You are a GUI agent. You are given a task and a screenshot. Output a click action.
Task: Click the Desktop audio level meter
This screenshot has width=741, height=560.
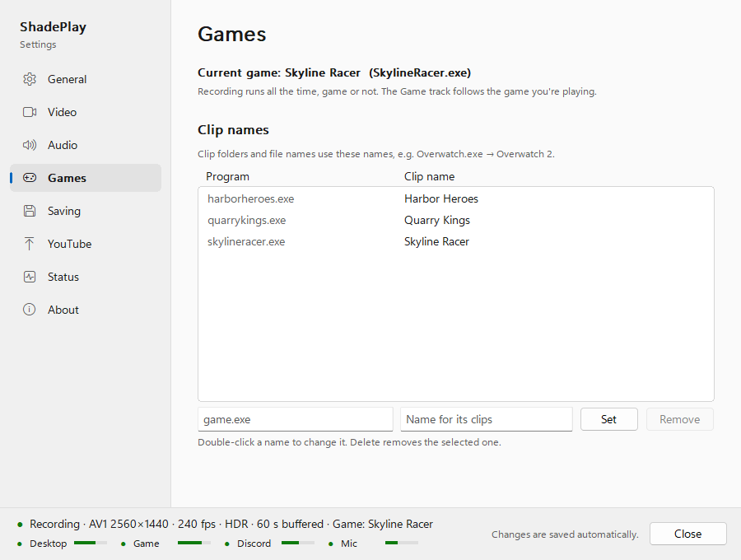91,543
